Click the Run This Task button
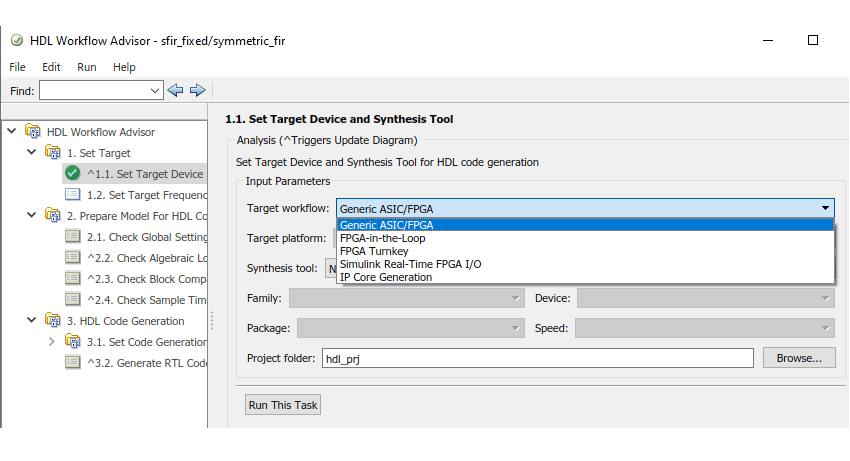 tap(283, 405)
